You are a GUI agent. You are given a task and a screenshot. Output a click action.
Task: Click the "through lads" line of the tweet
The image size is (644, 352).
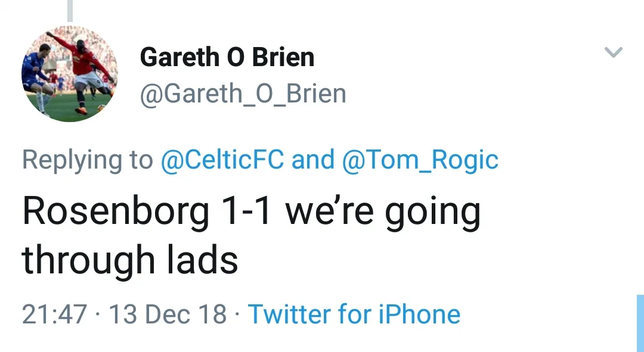click(130, 260)
